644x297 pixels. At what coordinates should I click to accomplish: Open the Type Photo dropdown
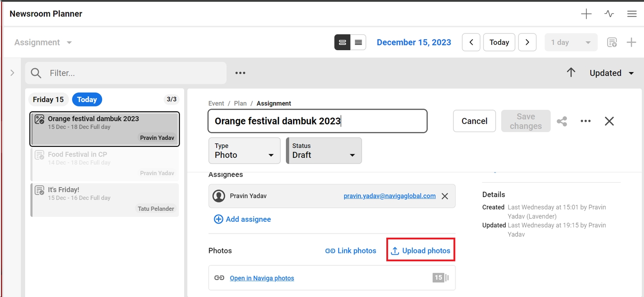point(244,150)
